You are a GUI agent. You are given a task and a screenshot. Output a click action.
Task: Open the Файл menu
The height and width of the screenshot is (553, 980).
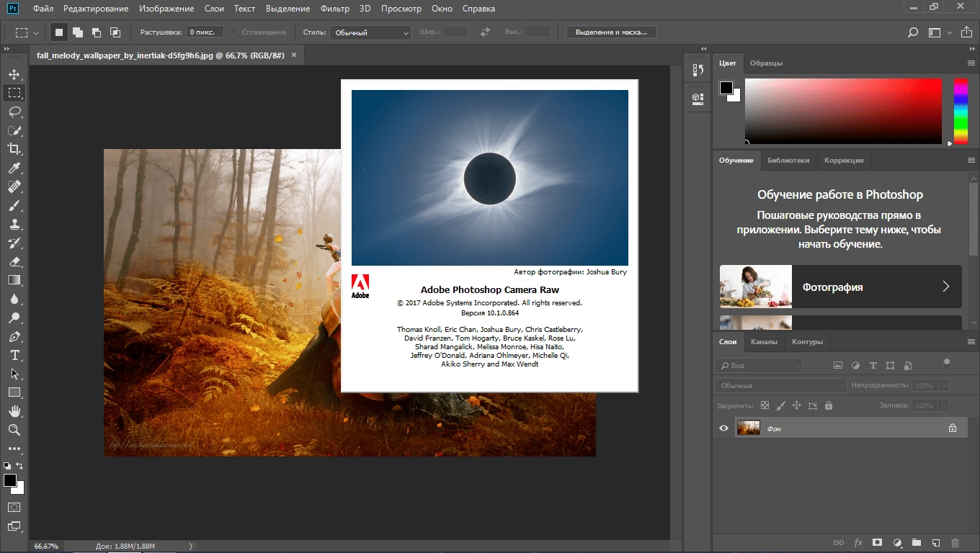click(43, 9)
